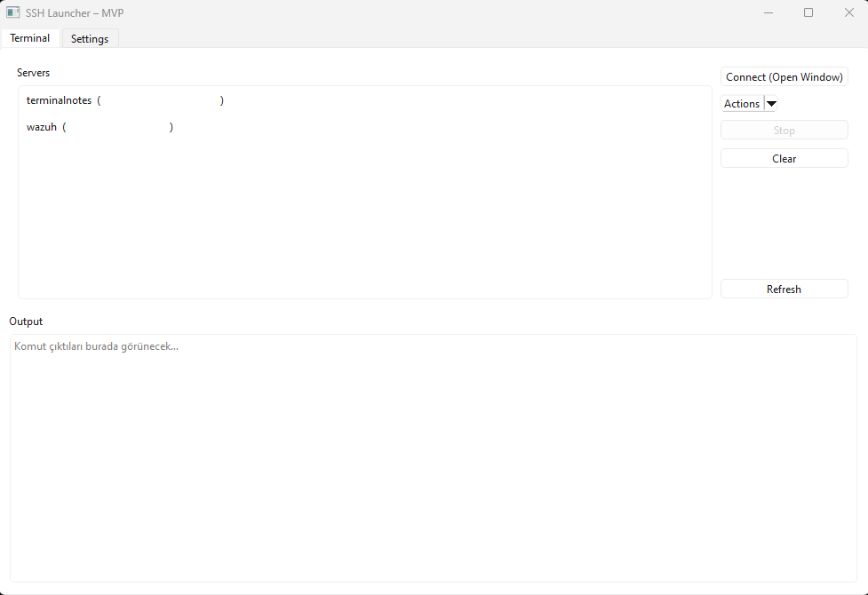Click the Actions button label
This screenshot has height=595, width=868.
742,104
